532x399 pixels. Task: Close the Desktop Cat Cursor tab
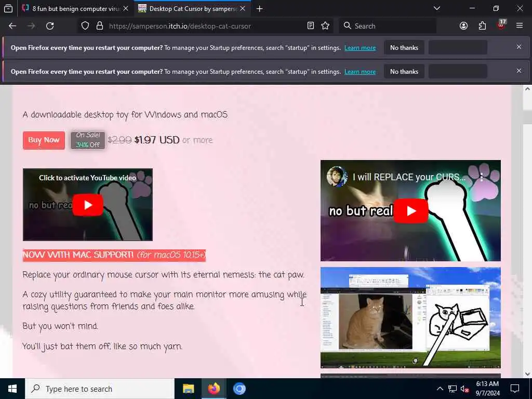tap(243, 9)
